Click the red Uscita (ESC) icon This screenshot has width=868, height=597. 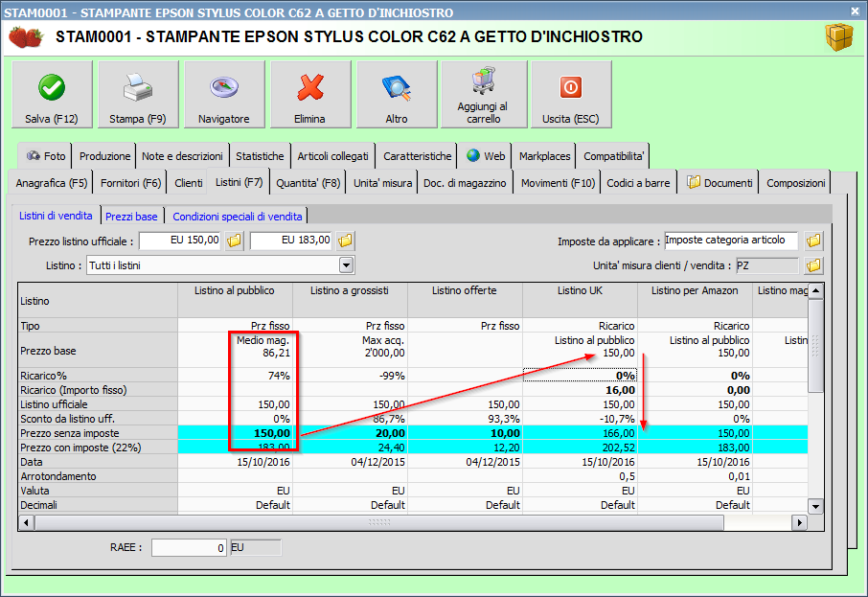[571, 87]
